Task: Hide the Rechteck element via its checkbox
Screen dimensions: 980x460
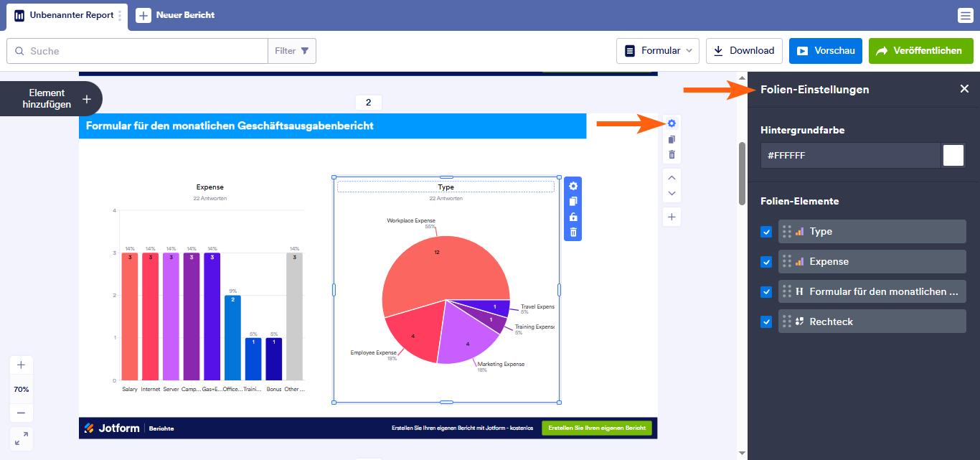Action: (x=766, y=322)
